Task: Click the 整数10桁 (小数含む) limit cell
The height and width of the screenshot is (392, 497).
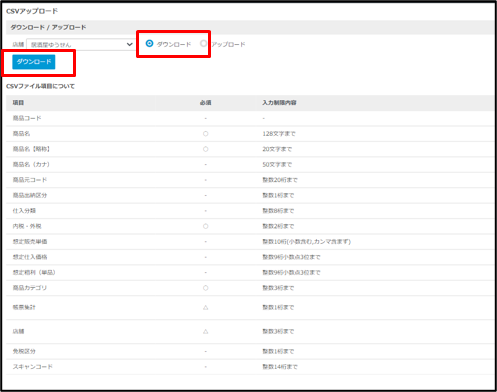Action: 306,242
